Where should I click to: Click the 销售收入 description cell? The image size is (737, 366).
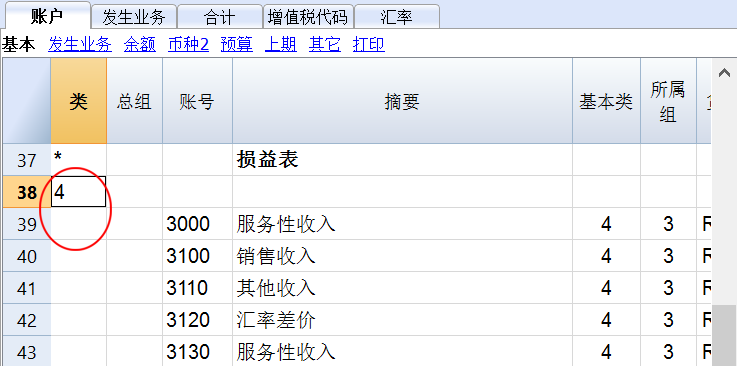(402, 256)
